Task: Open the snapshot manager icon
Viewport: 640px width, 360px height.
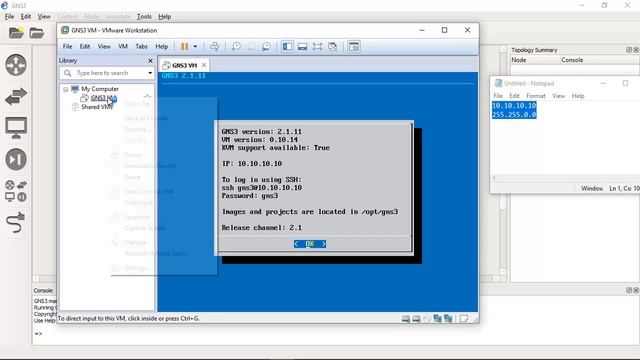Action: (x=266, y=47)
